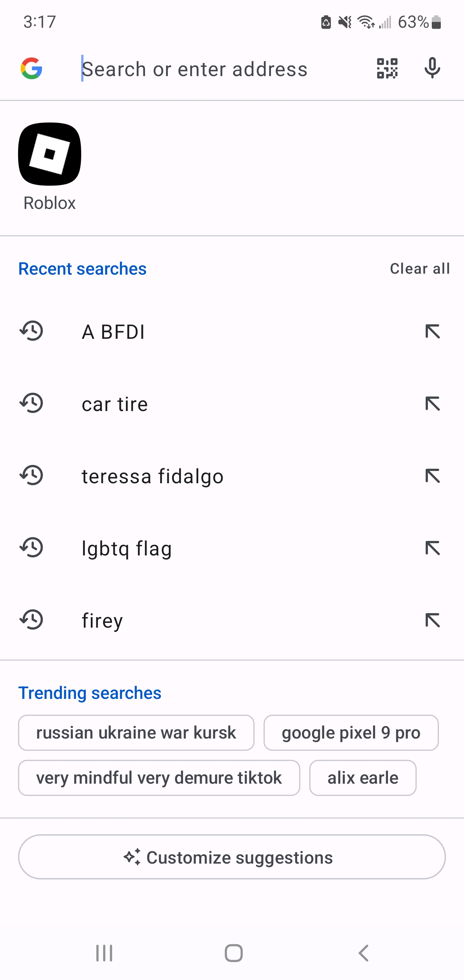Fill search with 'lgbtq flag' arrow
Image resolution: width=464 pixels, height=980 pixels.
tap(432, 548)
